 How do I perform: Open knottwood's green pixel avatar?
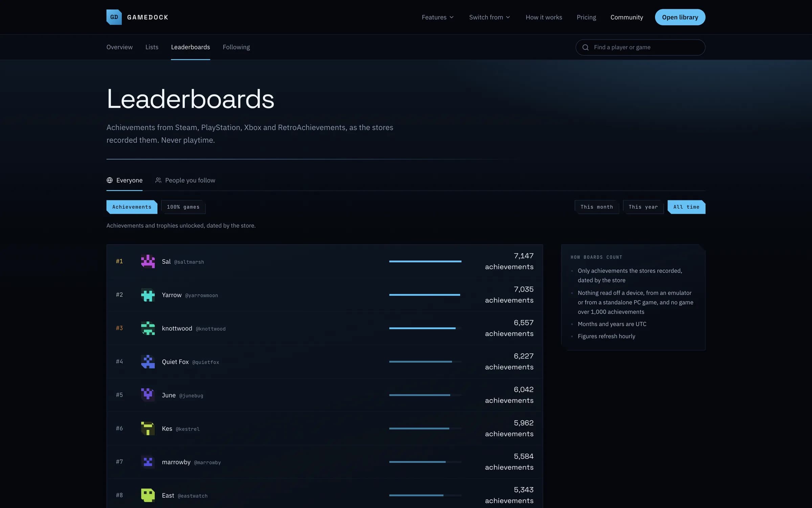click(148, 328)
